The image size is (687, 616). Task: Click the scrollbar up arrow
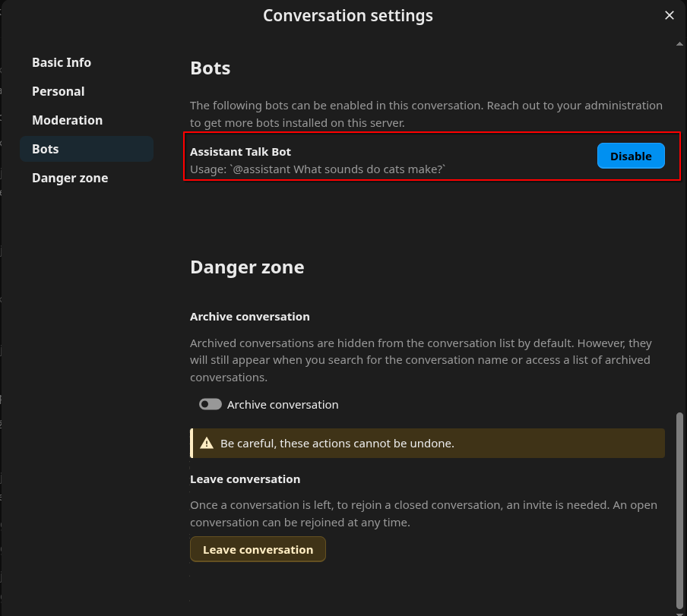679,44
